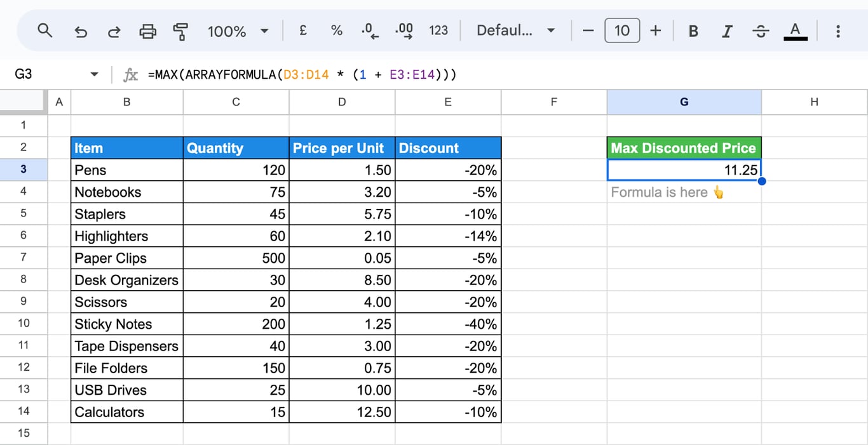
Task: Open the text color picker
Action: point(796,30)
